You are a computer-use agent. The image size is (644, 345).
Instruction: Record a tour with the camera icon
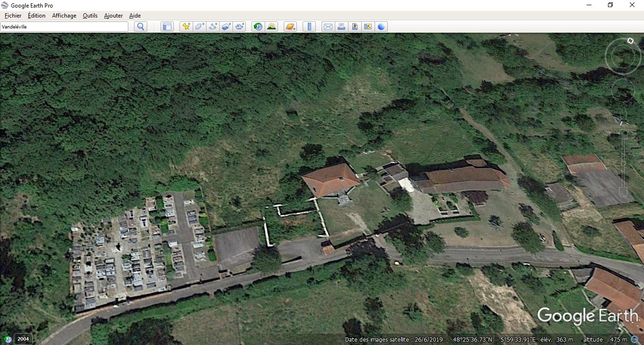click(240, 27)
